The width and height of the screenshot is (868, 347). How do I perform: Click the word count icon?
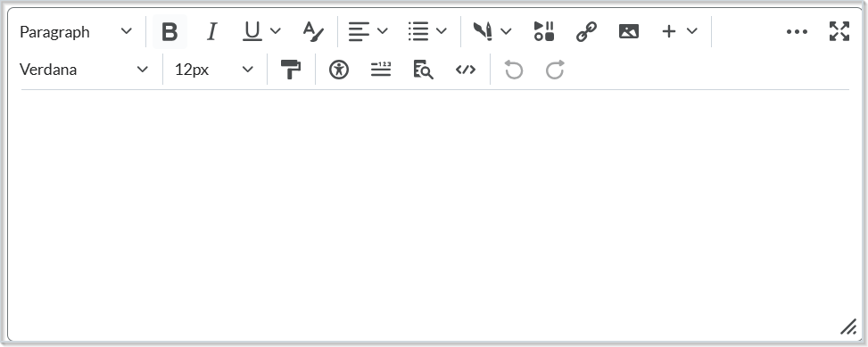[x=381, y=70]
